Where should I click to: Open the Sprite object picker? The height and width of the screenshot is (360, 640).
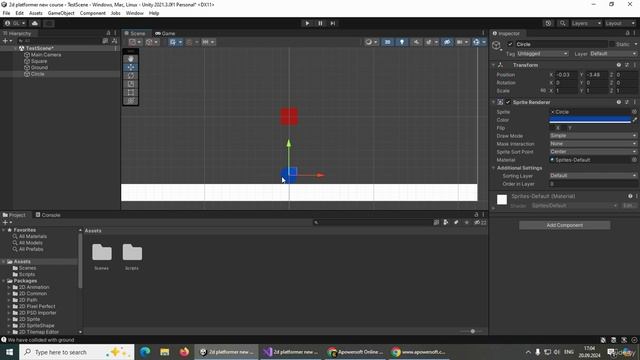pyautogui.click(x=634, y=111)
